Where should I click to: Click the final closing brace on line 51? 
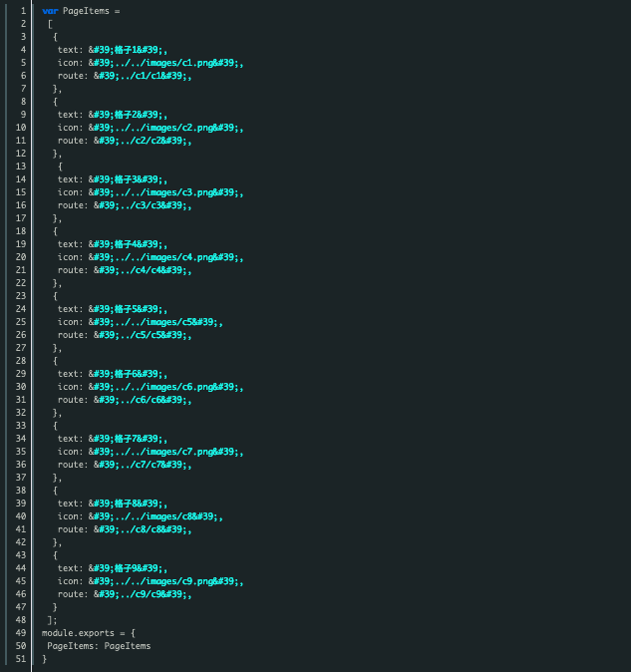tap(44, 659)
